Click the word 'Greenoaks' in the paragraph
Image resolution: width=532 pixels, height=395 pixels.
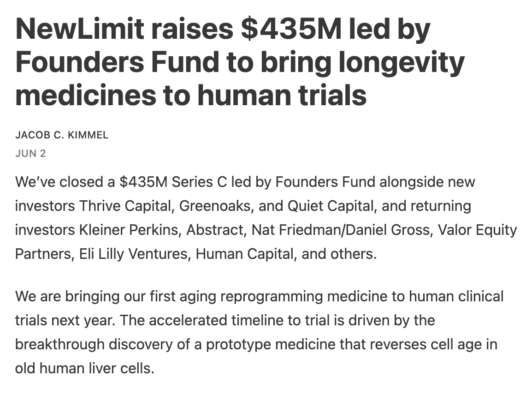[214, 206]
